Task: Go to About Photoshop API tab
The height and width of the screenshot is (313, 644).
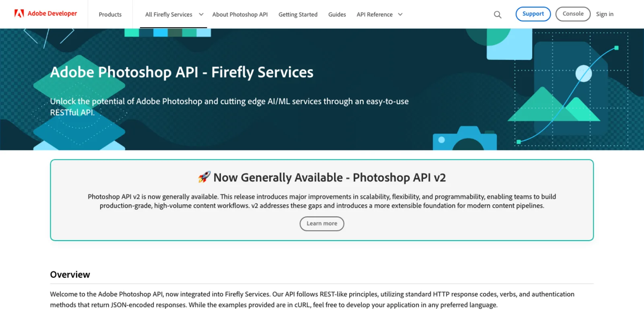Action: (240, 14)
